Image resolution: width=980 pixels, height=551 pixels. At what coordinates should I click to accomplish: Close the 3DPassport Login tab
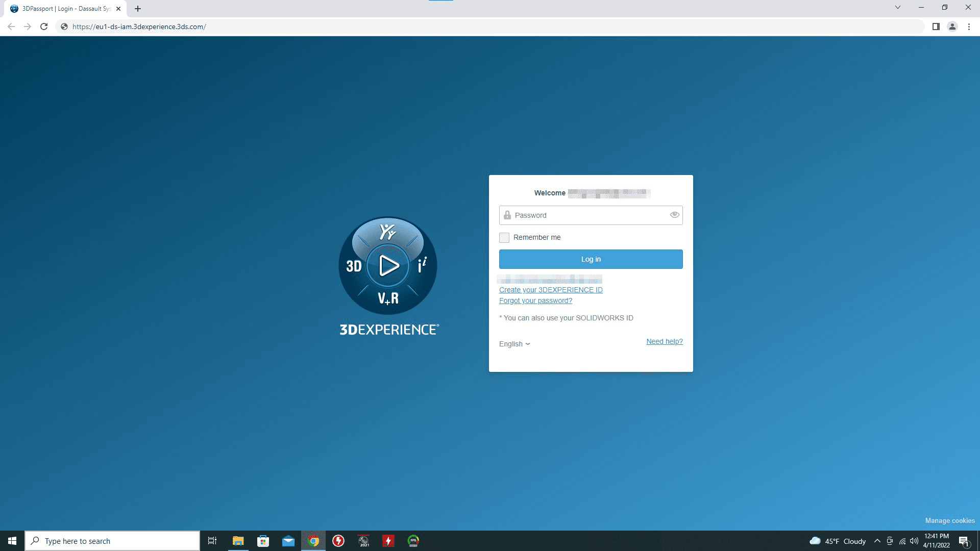click(118, 9)
